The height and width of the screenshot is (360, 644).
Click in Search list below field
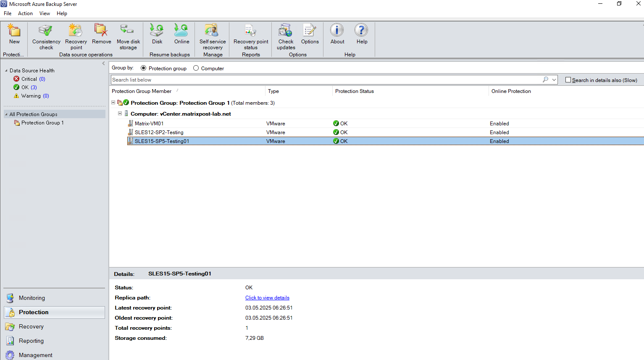326,80
